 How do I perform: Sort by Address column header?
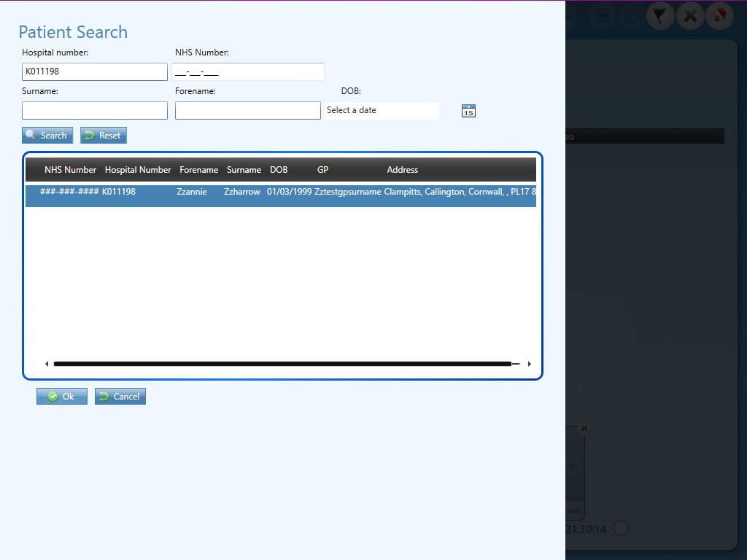pyautogui.click(x=402, y=170)
